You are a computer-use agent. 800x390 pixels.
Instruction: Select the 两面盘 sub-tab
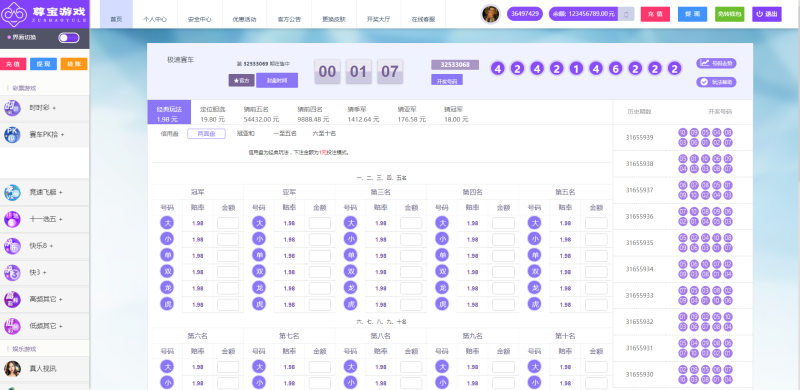[206, 134]
